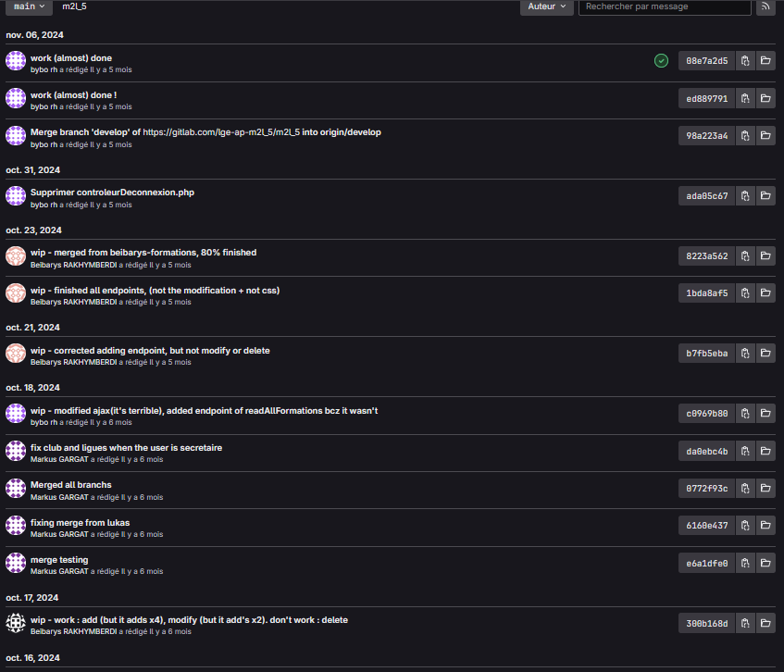Click bybo rh avatar on first commit

point(15,61)
